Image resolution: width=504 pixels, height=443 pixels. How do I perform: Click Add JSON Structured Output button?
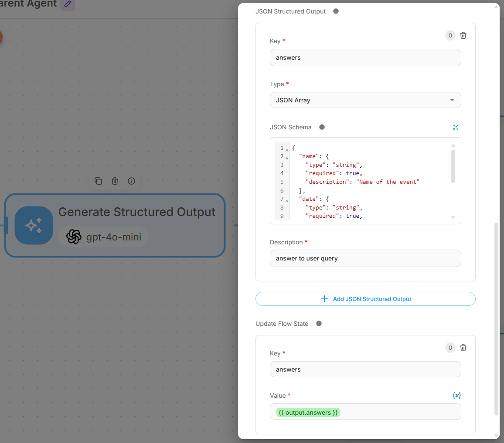[x=365, y=299]
